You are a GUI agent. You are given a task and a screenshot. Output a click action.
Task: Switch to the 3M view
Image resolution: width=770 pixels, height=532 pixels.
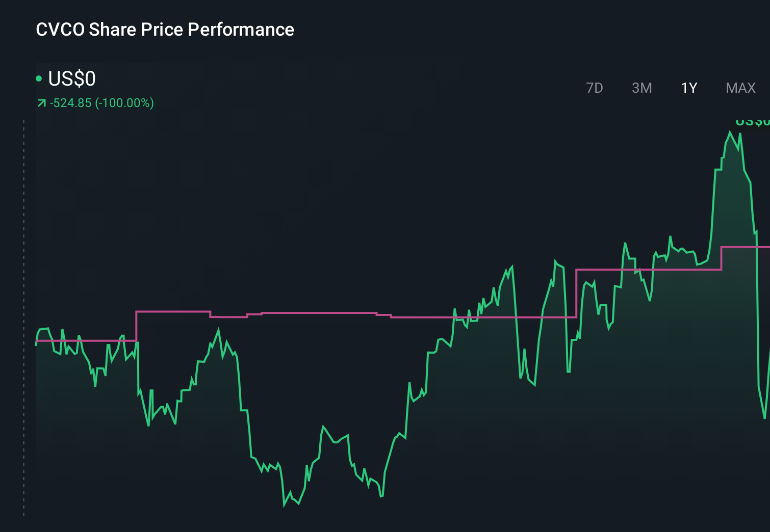tap(641, 88)
